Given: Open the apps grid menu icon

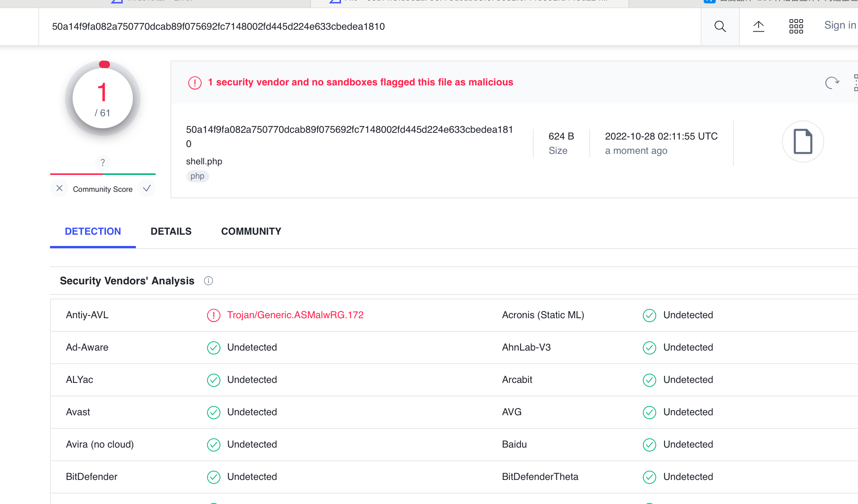Looking at the screenshot, I should coord(796,26).
